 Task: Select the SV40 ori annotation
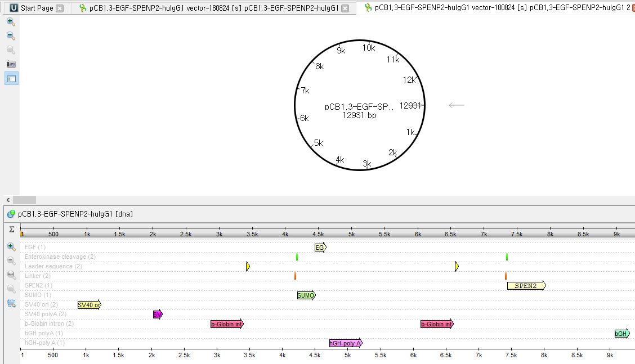point(89,305)
